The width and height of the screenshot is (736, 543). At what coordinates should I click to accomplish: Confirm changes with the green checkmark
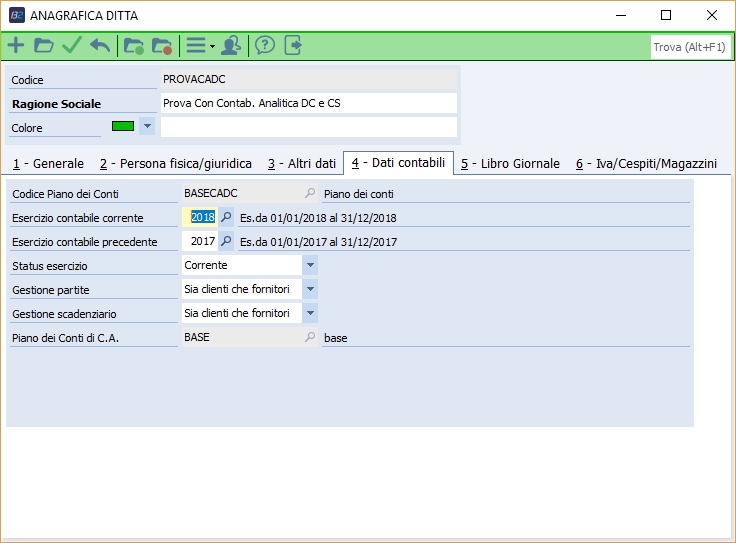[72, 46]
